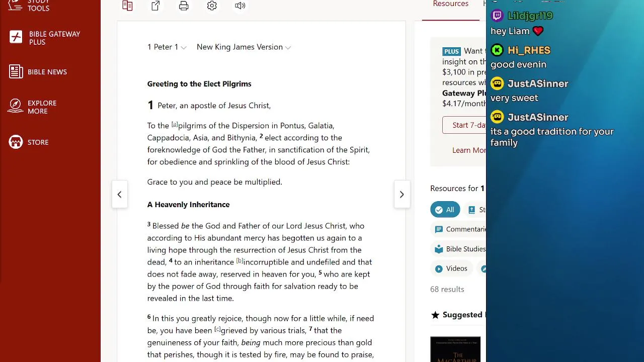Play audio Bible speaker icon
The width and height of the screenshot is (644, 362).
tap(240, 6)
